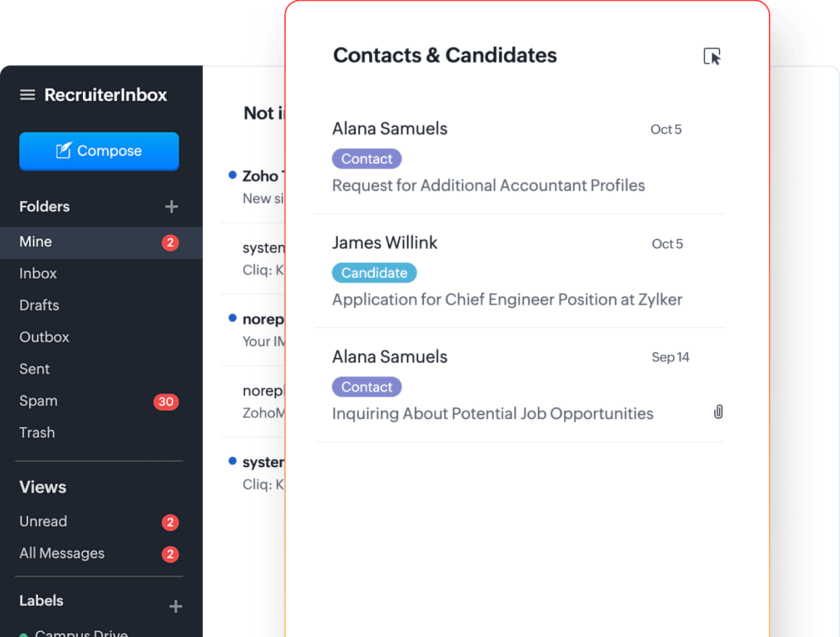Screen dimensions: 840x637
Task: Click the red badge showing 30 on Spam
Action: tap(166, 401)
